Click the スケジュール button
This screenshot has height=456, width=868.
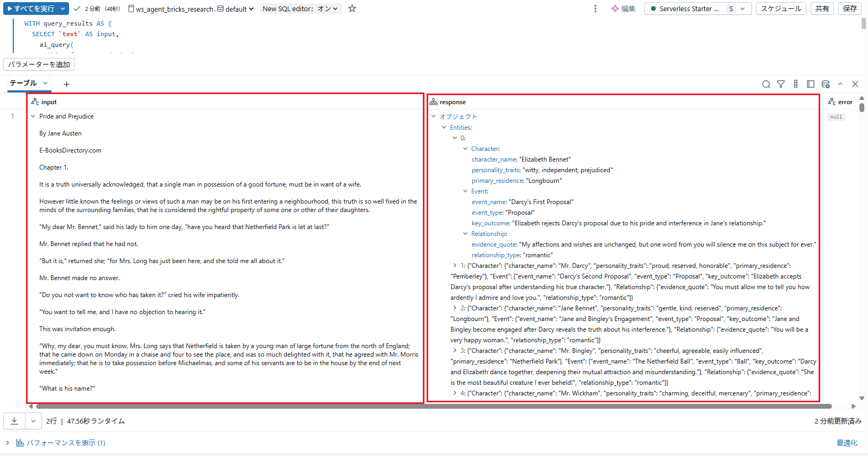pos(781,9)
